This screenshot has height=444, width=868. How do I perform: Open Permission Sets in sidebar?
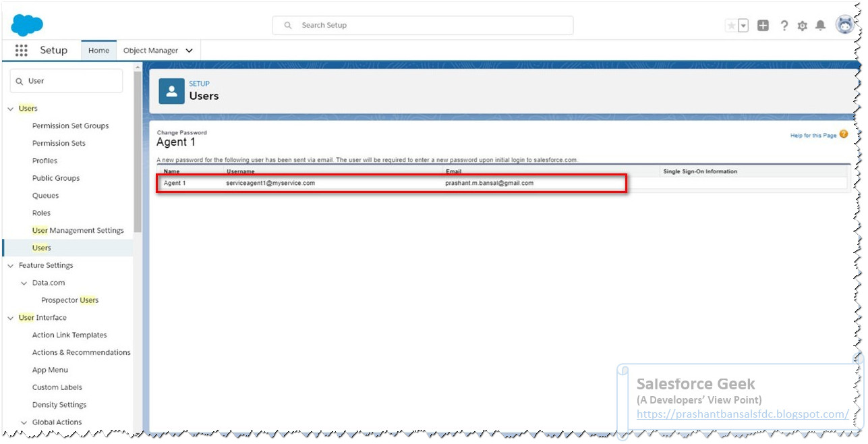[59, 144]
